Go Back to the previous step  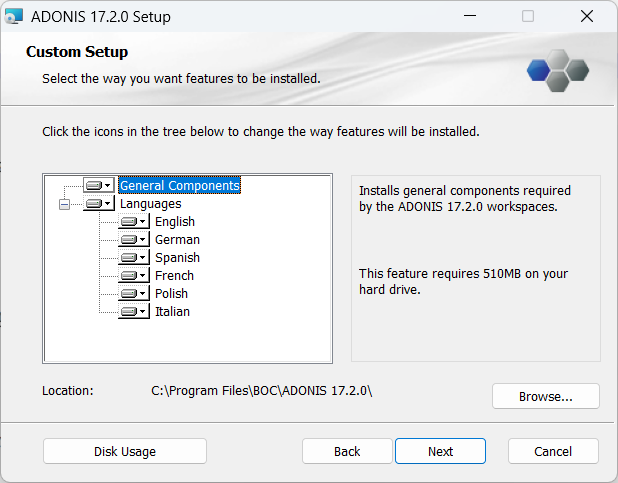pos(347,451)
